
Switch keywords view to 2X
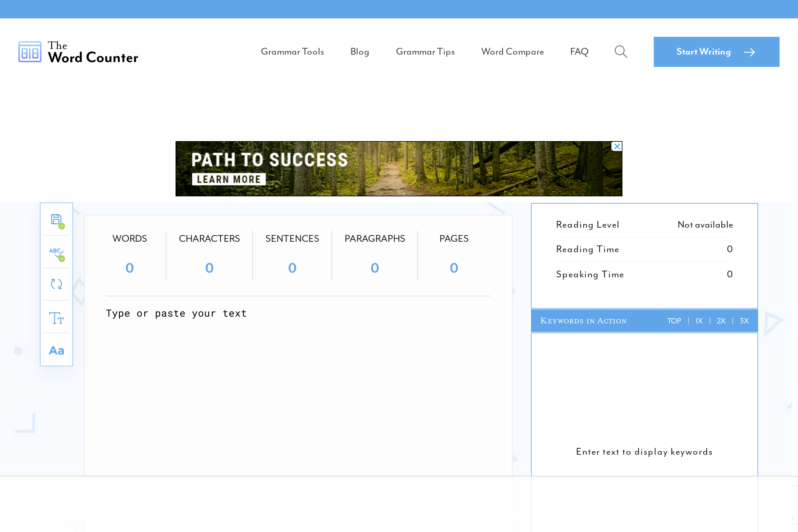point(721,321)
